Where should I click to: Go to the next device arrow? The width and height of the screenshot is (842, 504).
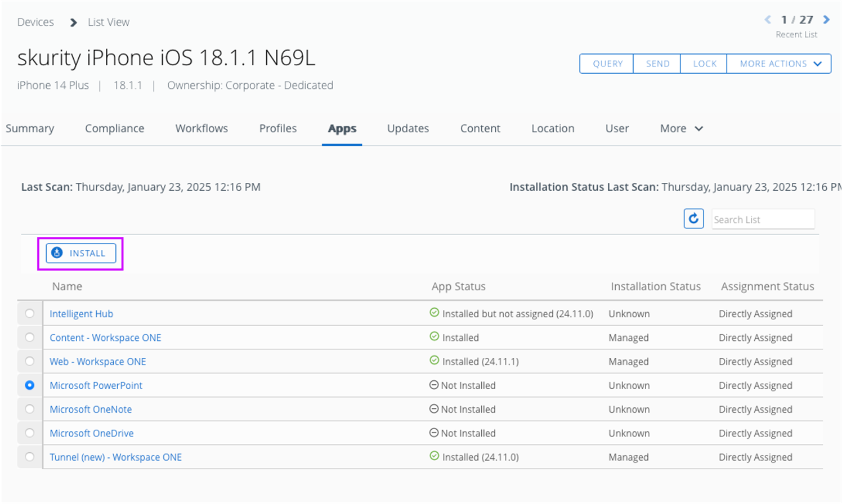click(826, 20)
